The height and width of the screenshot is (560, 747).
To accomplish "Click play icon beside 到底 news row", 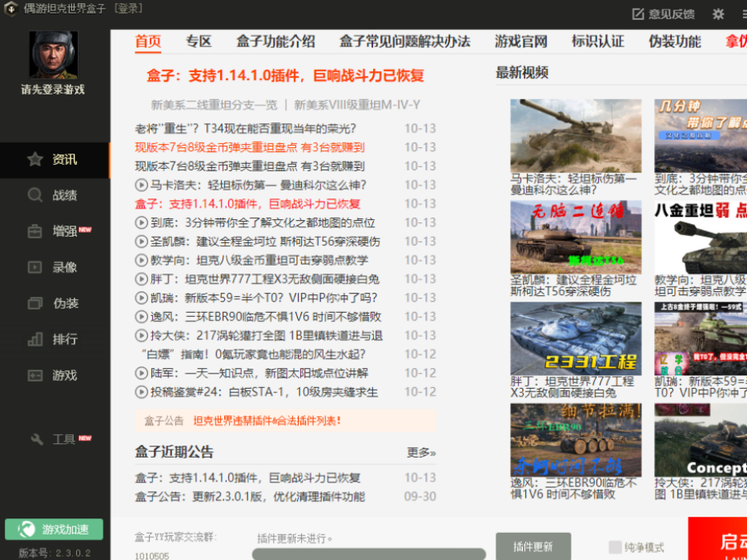I will coord(142,222).
